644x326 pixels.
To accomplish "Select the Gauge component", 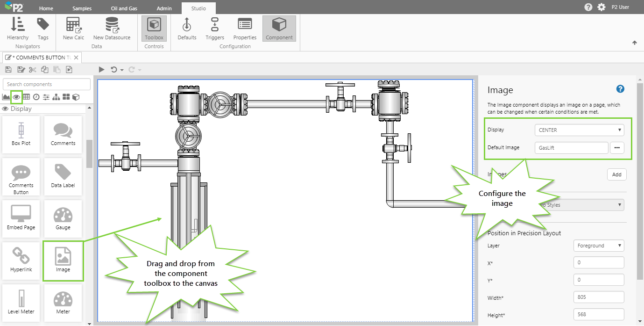I will 63,219.
